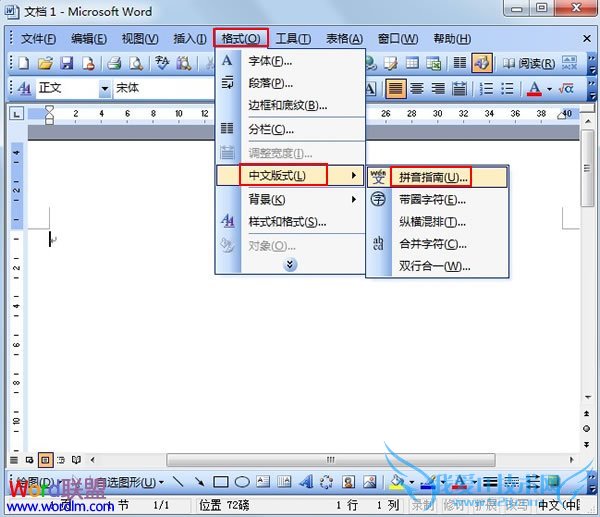Select the Oval drawing tool
The width and height of the screenshot is (600, 517).
[242, 482]
